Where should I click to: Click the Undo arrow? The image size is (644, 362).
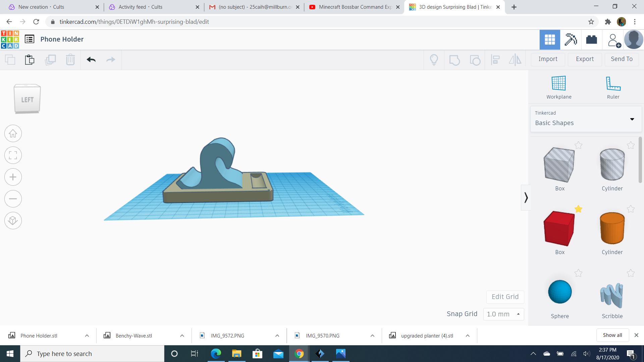(x=91, y=60)
